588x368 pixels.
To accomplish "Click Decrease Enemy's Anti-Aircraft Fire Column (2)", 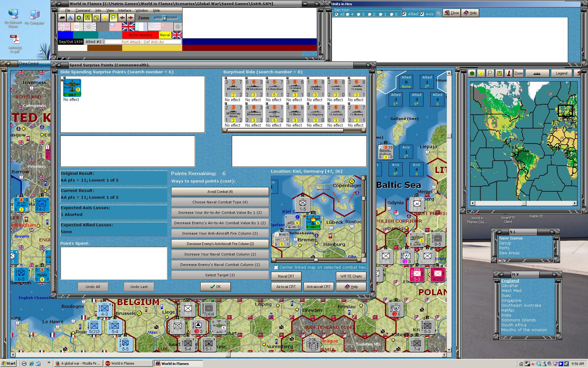I will tap(220, 244).
